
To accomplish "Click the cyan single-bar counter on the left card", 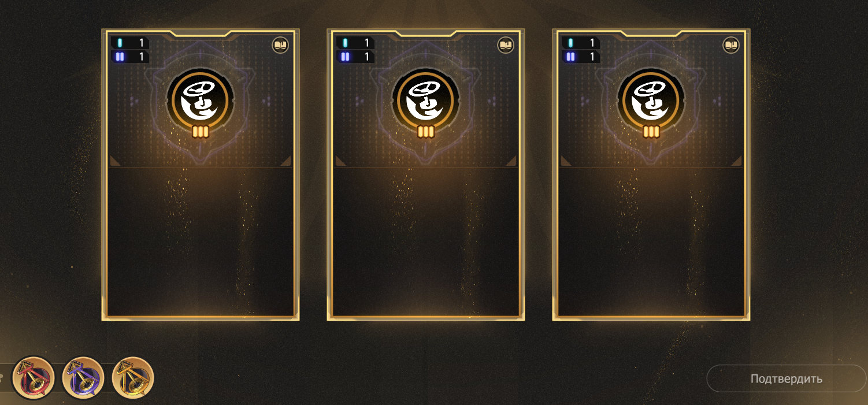I will (130, 43).
